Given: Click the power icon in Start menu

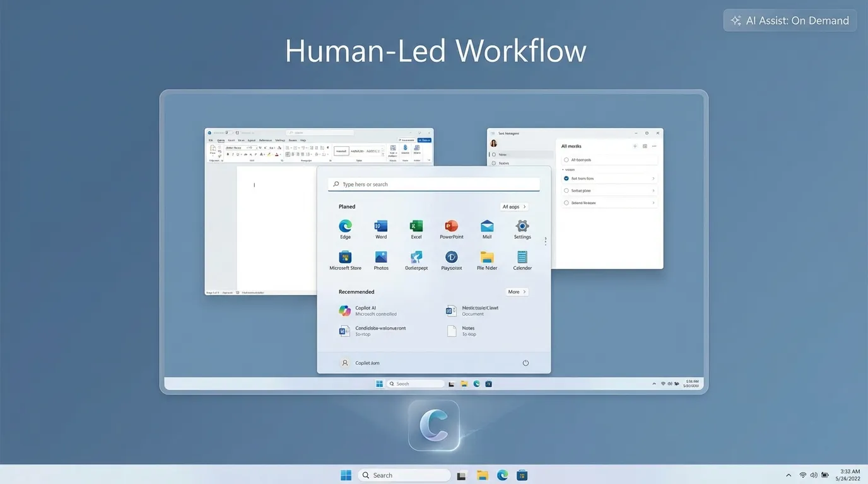Looking at the screenshot, I should point(525,363).
